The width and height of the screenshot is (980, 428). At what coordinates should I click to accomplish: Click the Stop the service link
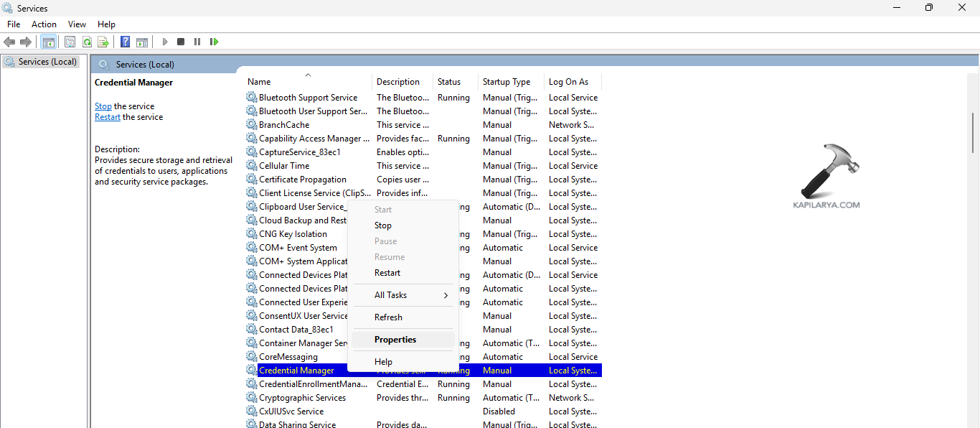[x=103, y=106]
